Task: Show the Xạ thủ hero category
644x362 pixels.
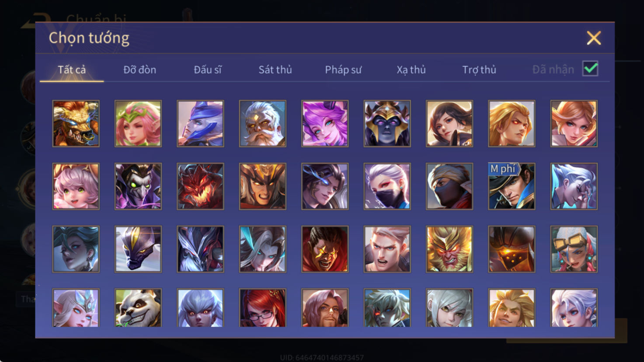Action: (411, 70)
